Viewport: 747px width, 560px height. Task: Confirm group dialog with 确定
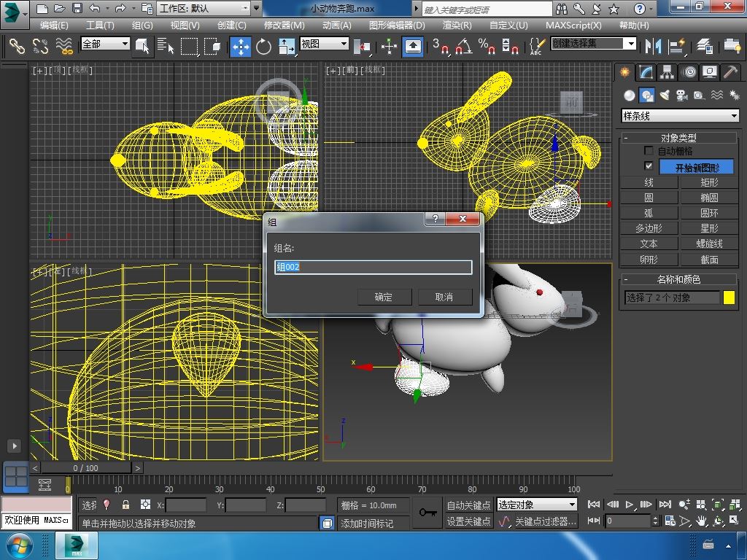pos(384,297)
